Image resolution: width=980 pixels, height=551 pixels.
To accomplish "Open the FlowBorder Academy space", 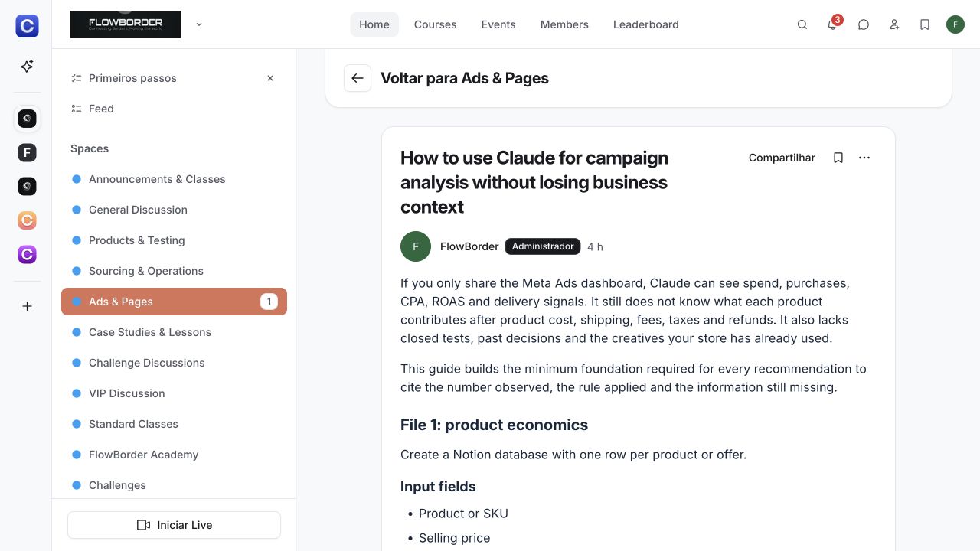I will click(174, 455).
